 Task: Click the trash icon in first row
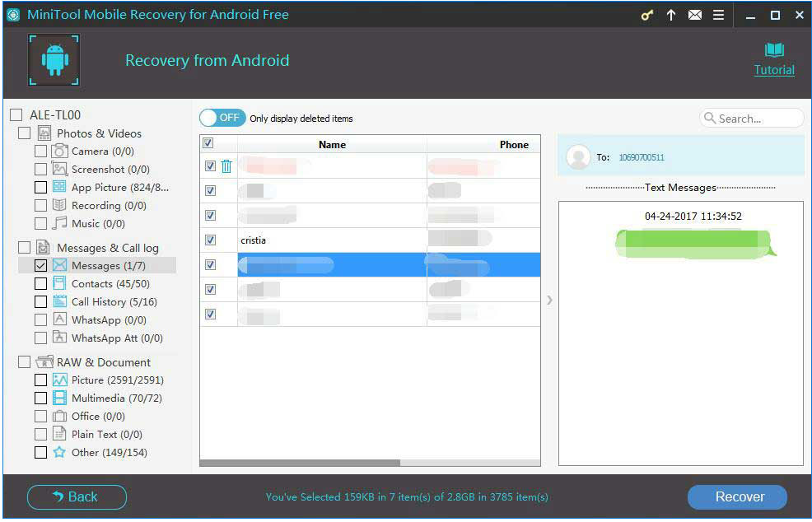(x=226, y=166)
